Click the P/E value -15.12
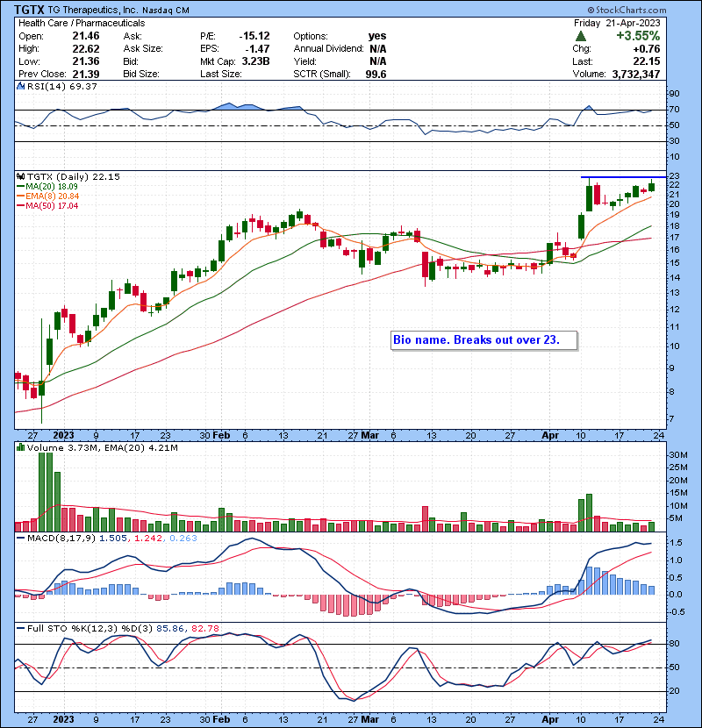This screenshot has height=728, width=702. point(254,36)
